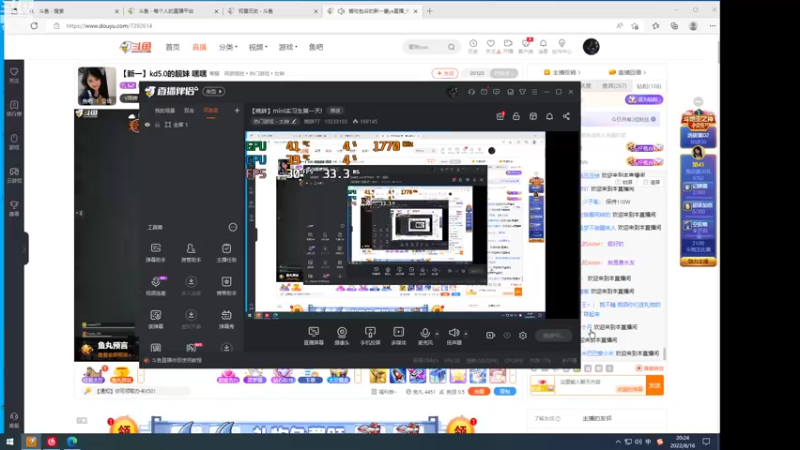Open the 摄像头 camera source

pos(342,336)
